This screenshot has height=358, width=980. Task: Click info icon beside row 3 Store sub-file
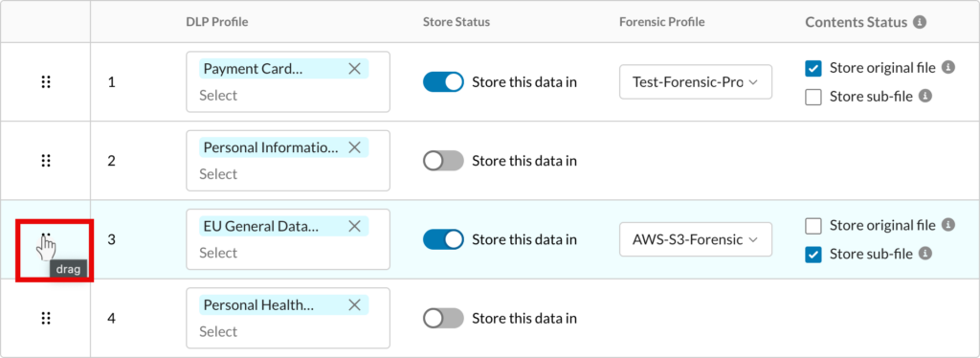click(925, 254)
